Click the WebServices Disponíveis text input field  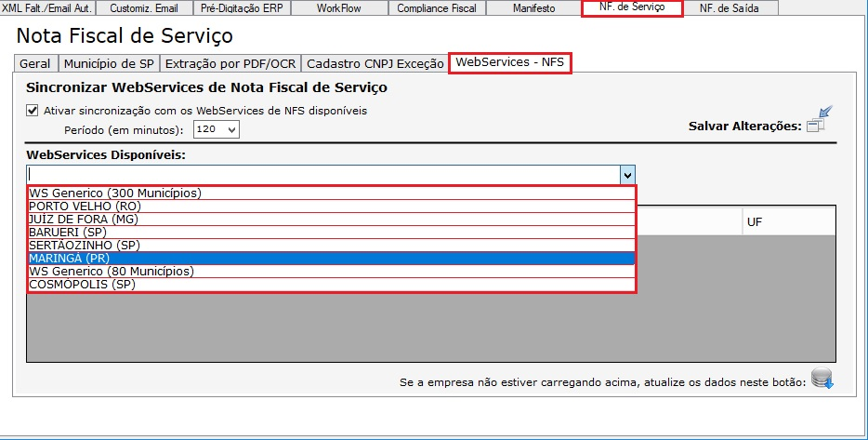[x=322, y=174]
